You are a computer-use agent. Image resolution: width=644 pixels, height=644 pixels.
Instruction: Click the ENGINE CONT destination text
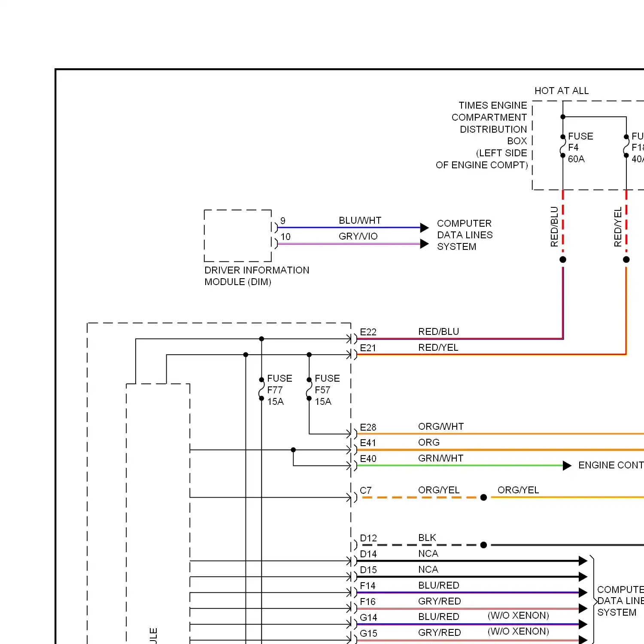[611, 465]
